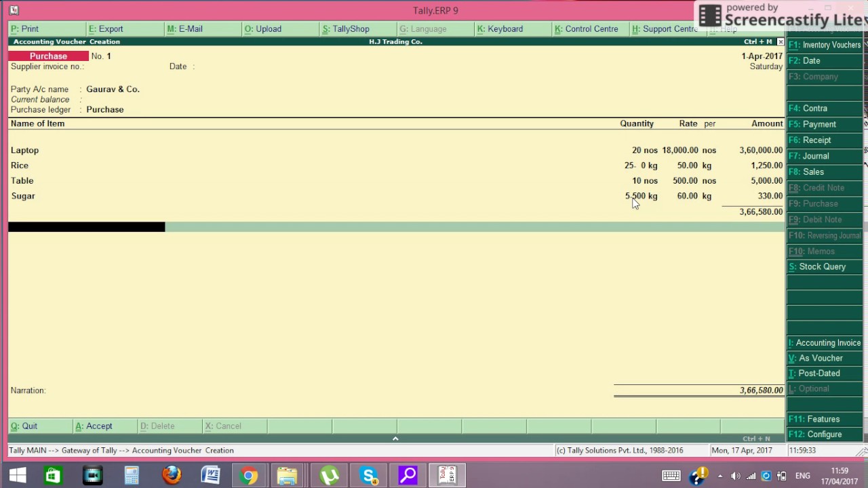
Task: Open the H: Support Centre menu
Action: click(664, 29)
